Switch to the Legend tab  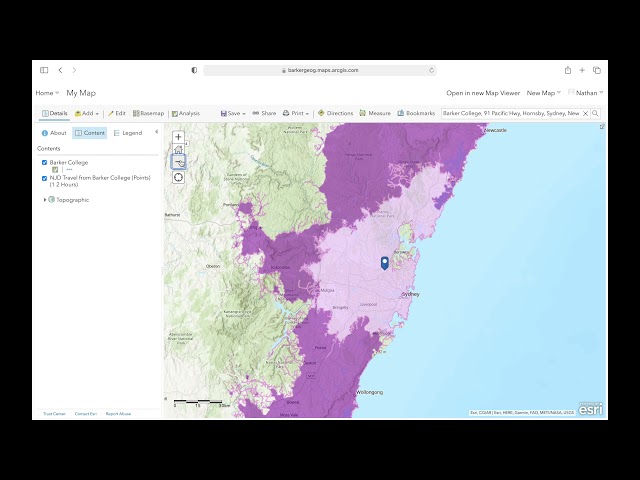click(x=128, y=133)
